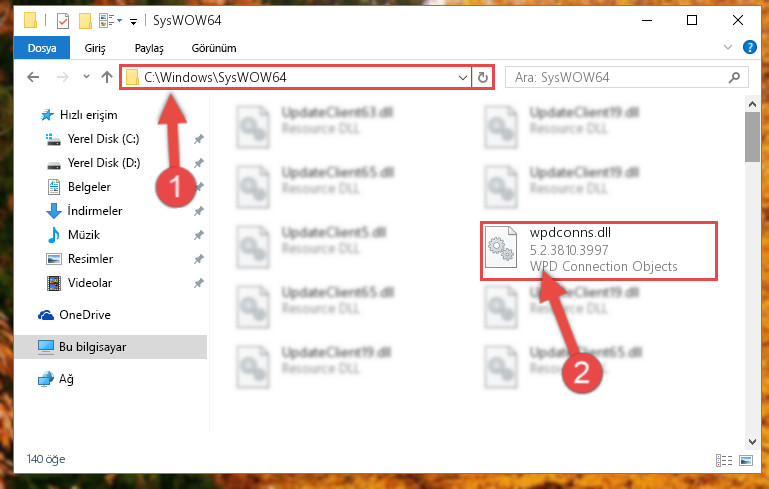Click the search magnifier icon
This screenshot has width=769, height=489.
click(734, 77)
